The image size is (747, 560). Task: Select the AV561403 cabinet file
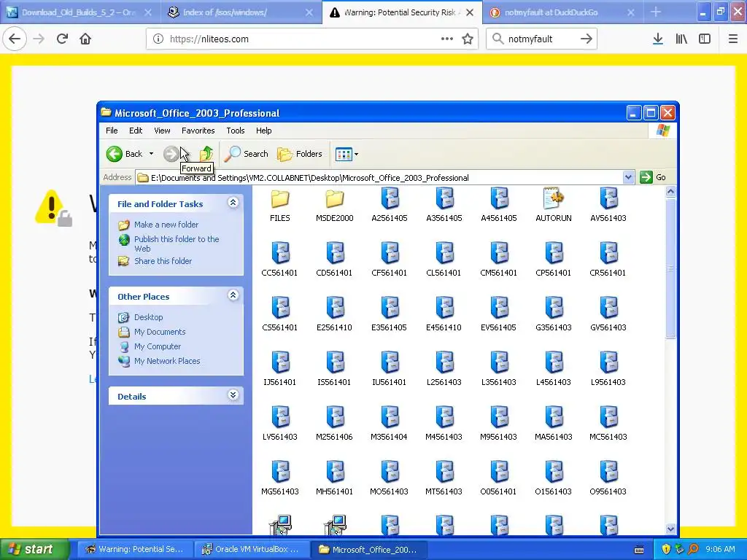[608, 198]
